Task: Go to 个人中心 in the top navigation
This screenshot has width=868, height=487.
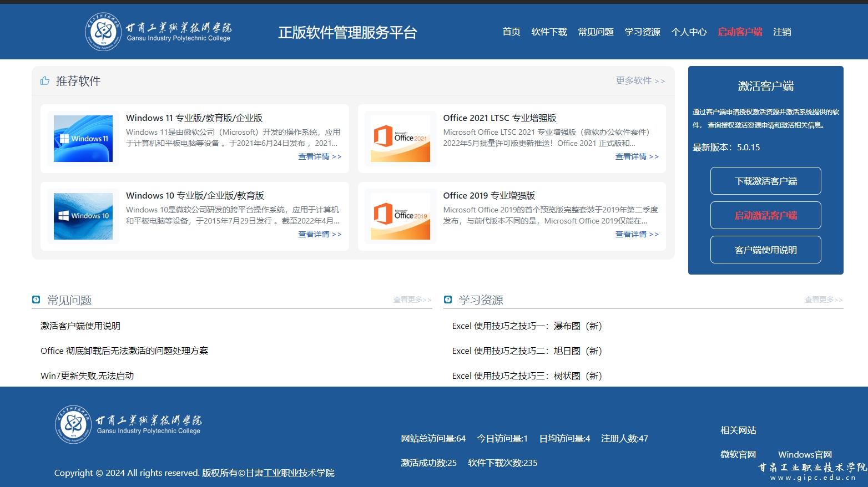Action: pyautogui.click(x=689, y=32)
